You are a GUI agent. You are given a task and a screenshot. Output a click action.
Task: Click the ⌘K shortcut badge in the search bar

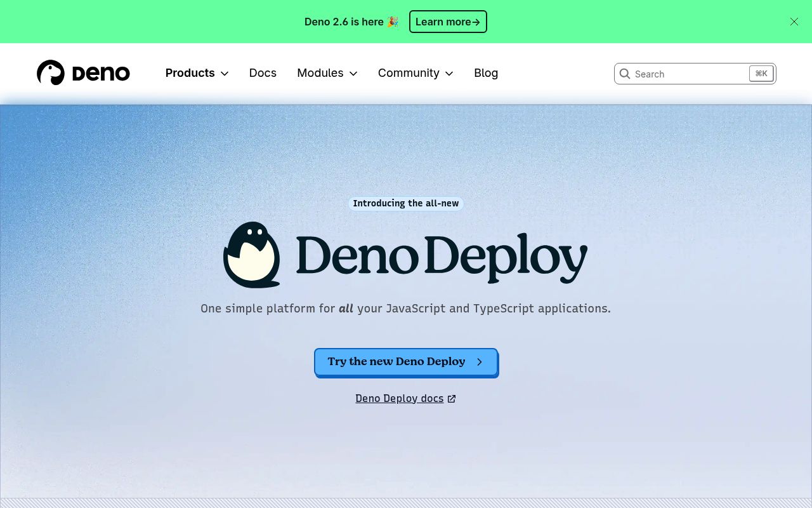pyautogui.click(x=761, y=74)
